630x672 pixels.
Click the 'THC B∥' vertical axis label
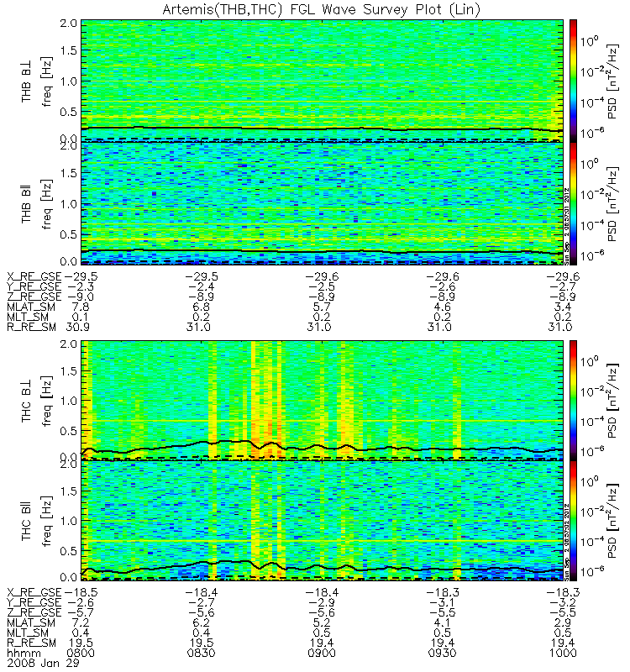coord(27,522)
